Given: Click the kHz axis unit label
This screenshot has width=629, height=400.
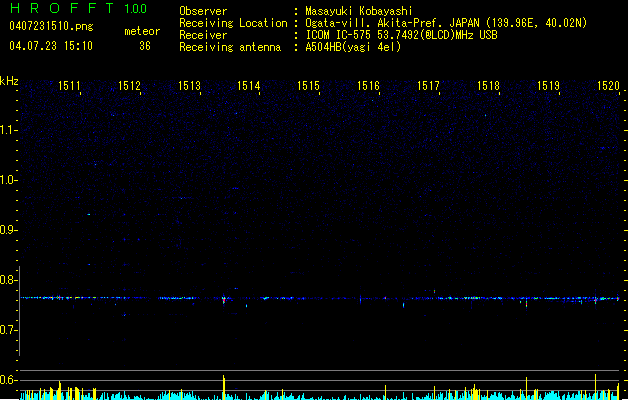Looking at the screenshot, I should coord(9,81).
